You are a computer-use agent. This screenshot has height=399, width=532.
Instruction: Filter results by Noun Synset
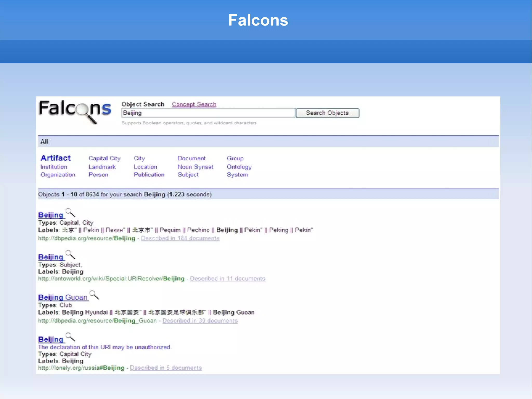pos(195,167)
